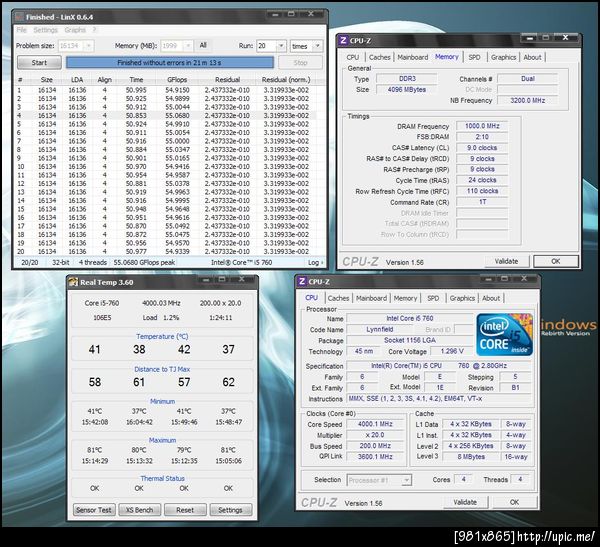Click the CPU-Z Memory window Z icon

coord(343,41)
